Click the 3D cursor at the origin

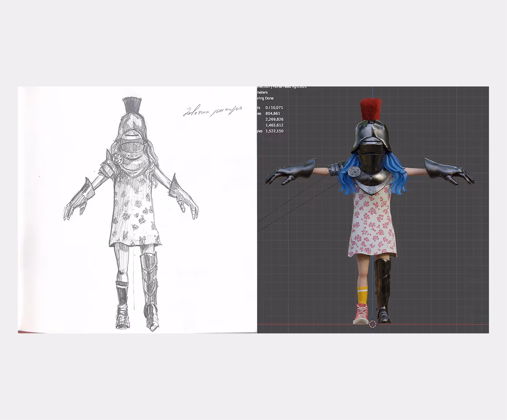(373, 324)
